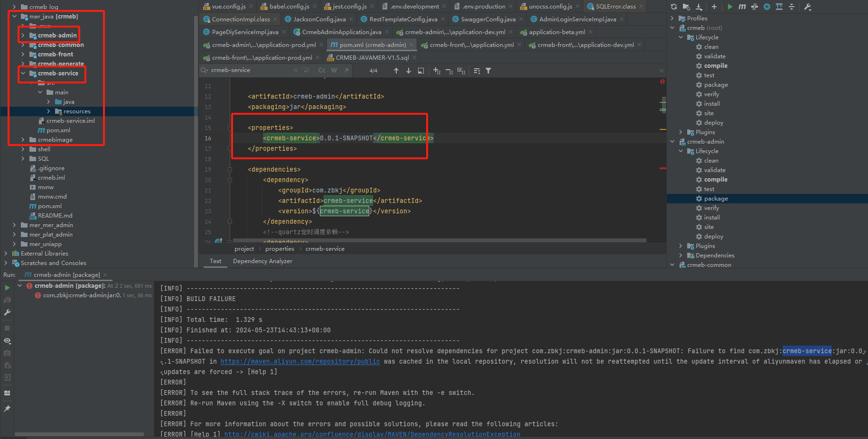Open search filter funnel icon

tap(488, 71)
